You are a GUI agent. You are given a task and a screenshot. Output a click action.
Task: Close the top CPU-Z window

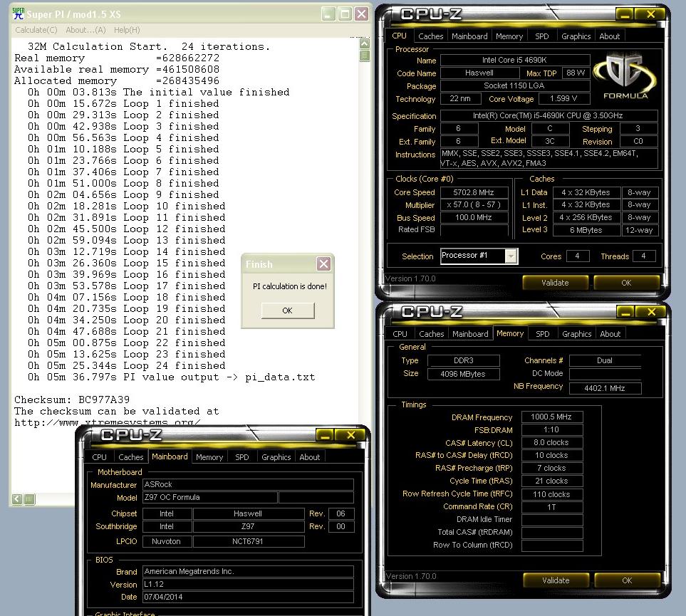coord(651,14)
